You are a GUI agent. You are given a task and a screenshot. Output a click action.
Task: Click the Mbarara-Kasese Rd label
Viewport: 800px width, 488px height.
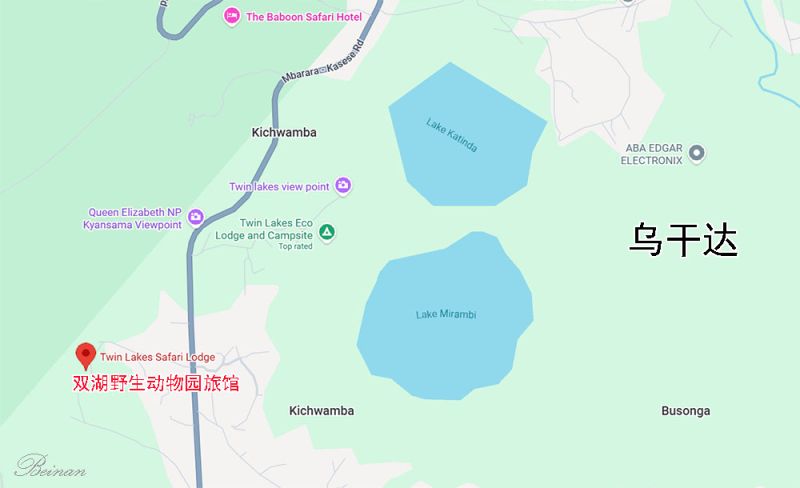pyautogui.click(x=324, y=61)
